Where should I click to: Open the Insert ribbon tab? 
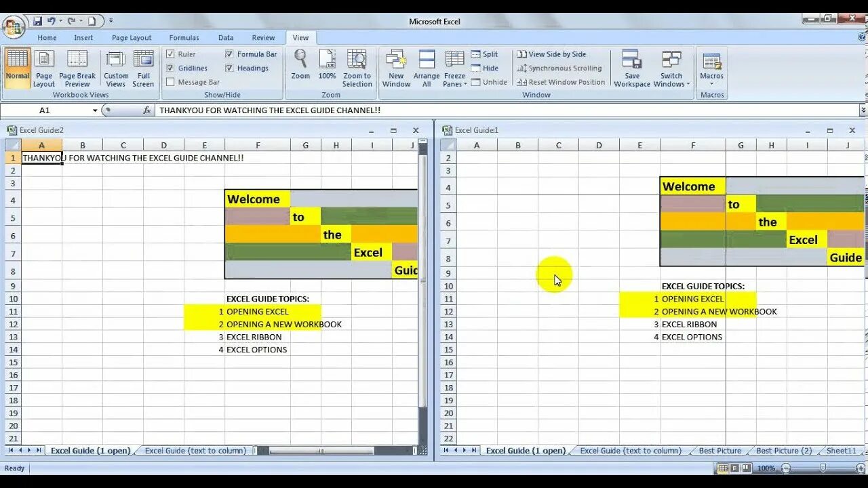pos(84,38)
